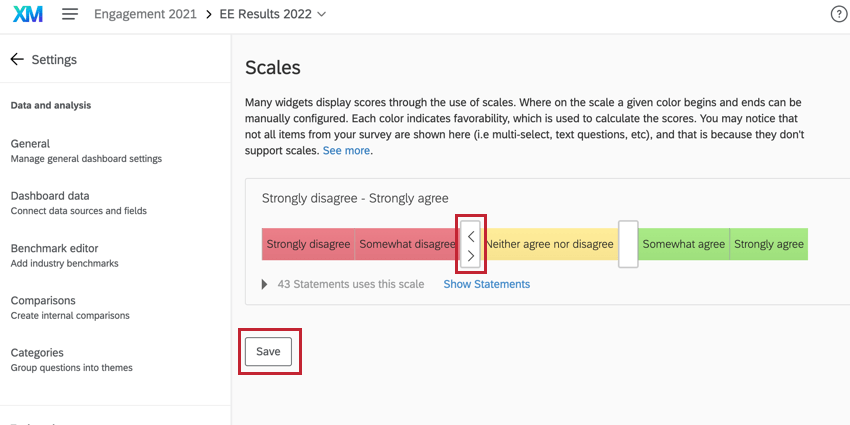This screenshot has width=850, height=425.
Task: Select the Strongly disagree red segment
Action: pos(308,244)
